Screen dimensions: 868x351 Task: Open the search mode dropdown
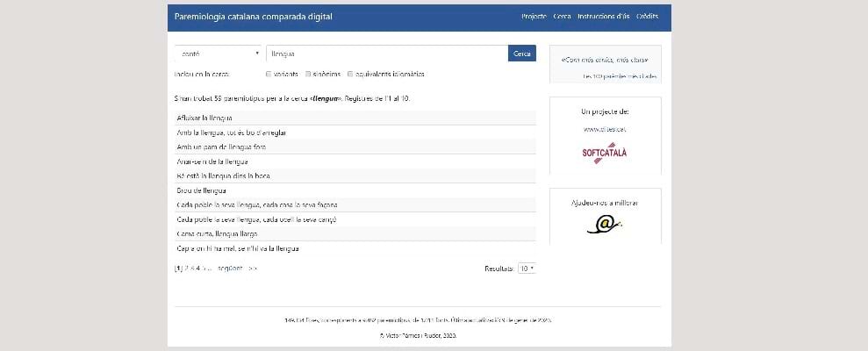(x=218, y=54)
